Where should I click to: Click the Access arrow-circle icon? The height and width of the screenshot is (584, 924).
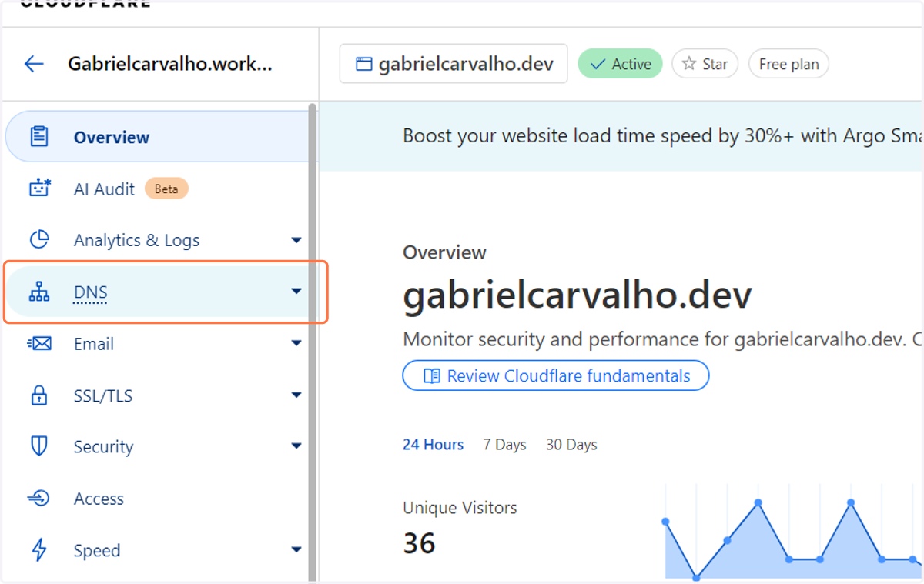click(38, 499)
